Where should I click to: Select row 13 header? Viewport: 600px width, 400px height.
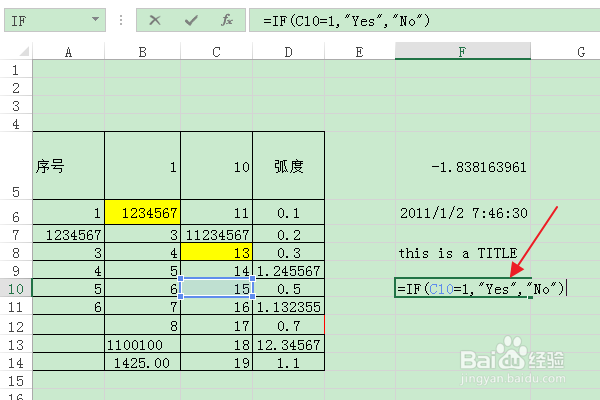pos(16,344)
